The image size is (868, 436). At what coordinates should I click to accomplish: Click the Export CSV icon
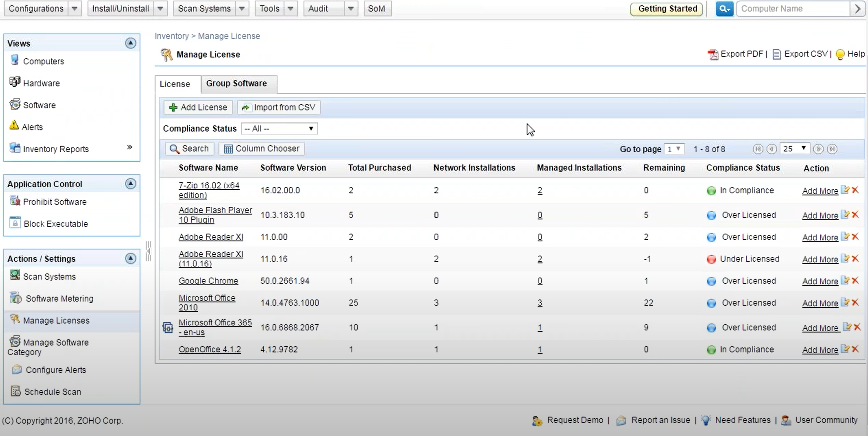tap(777, 54)
